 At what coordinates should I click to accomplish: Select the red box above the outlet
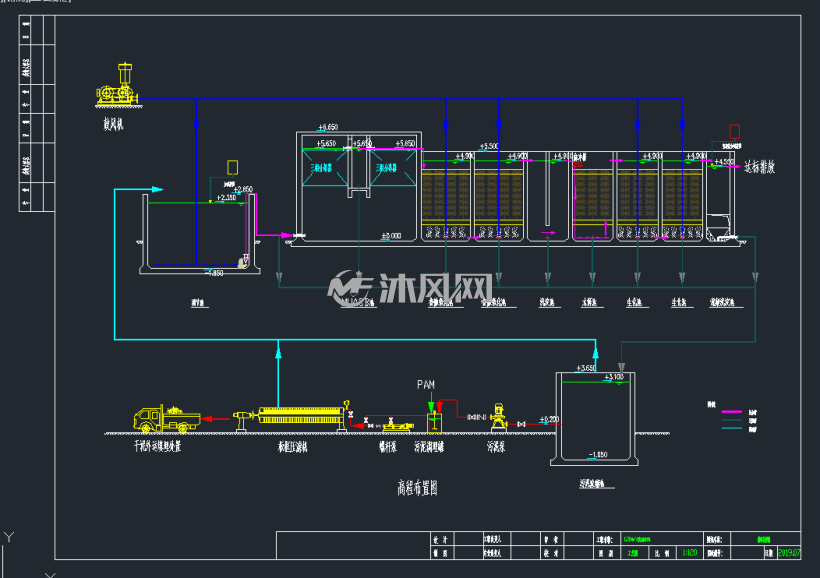tap(734, 131)
